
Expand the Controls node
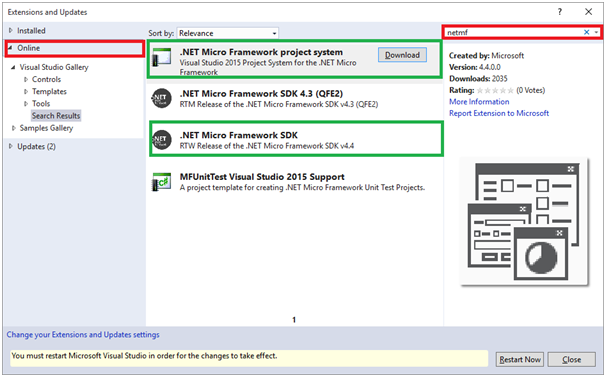click(26, 79)
